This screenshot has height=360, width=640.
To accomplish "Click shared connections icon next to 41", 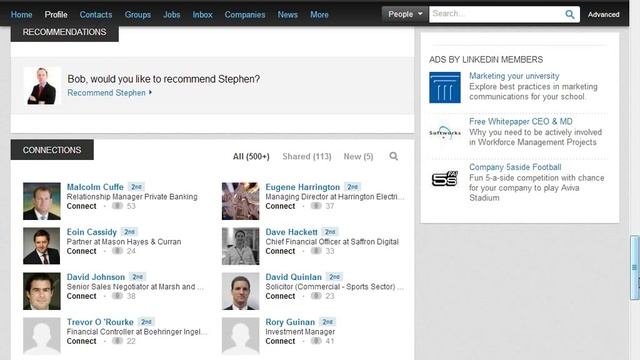I will pyautogui.click(x=316, y=341).
